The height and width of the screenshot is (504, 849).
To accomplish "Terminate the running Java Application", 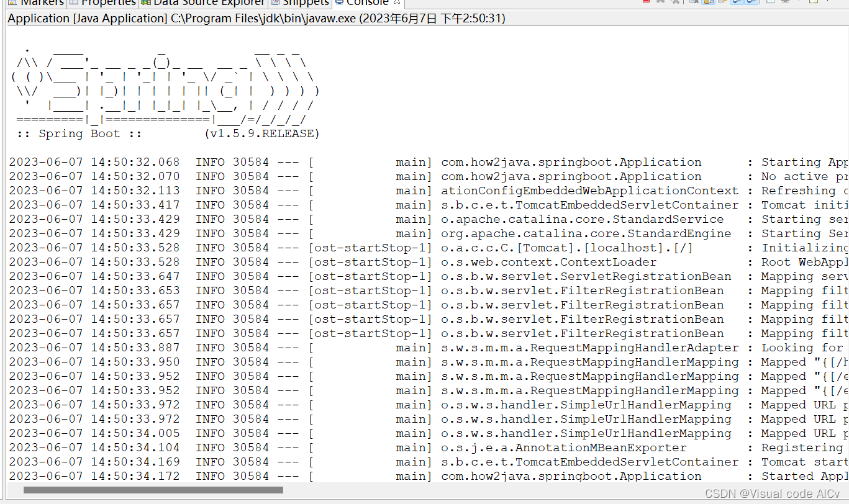I will pyautogui.click(x=647, y=2).
